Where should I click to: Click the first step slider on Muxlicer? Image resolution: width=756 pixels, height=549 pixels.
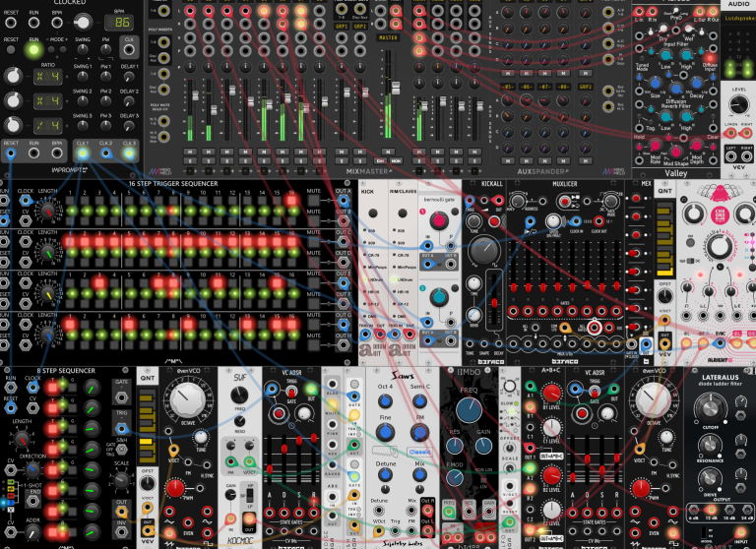pyautogui.click(x=514, y=287)
